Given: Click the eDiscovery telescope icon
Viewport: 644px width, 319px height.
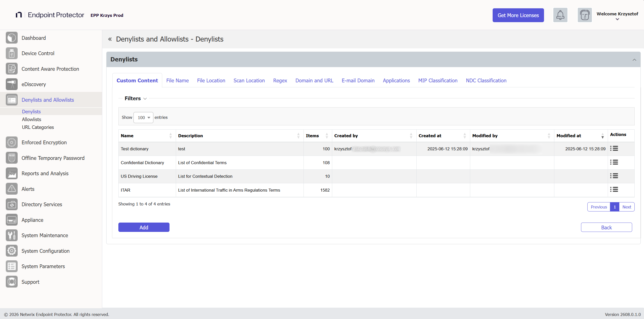Looking at the screenshot, I should coord(12,84).
